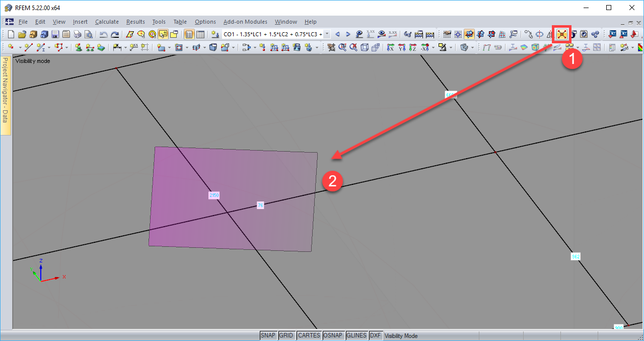Open the Results menu
The width and height of the screenshot is (644, 341).
click(135, 22)
